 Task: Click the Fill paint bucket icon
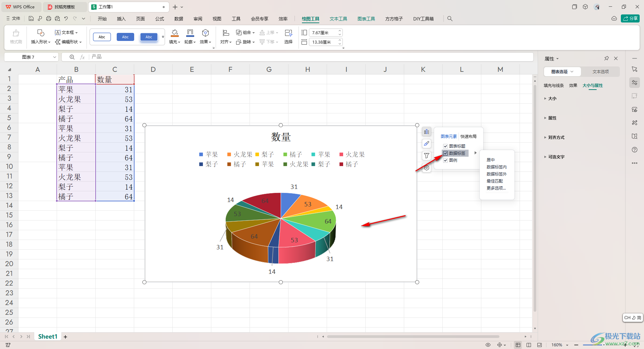pyautogui.click(x=175, y=33)
